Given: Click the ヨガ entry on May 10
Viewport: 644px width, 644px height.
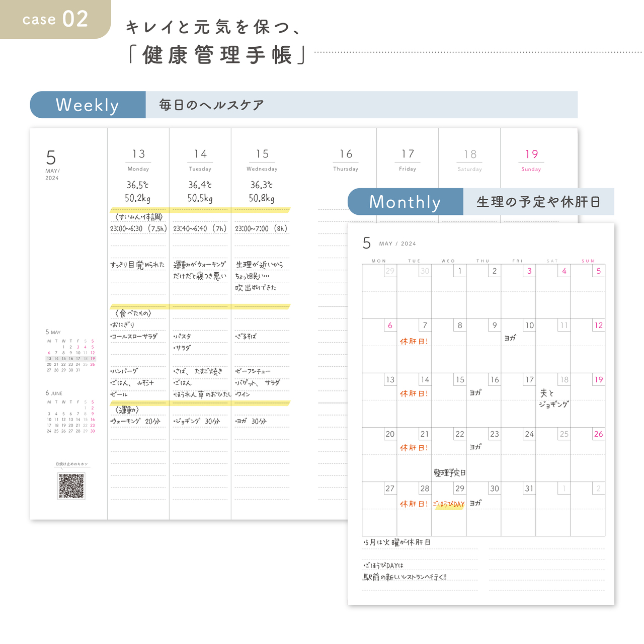Looking at the screenshot, I should point(510,338).
